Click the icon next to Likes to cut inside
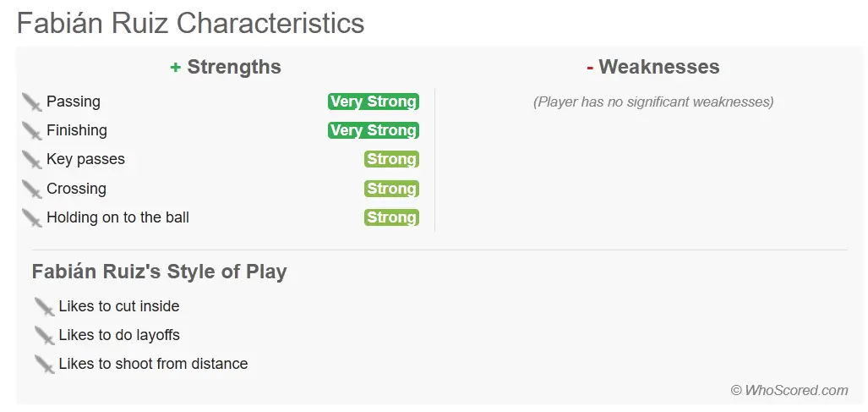The width and height of the screenshot is (868, 412). (x=44, y=307)
